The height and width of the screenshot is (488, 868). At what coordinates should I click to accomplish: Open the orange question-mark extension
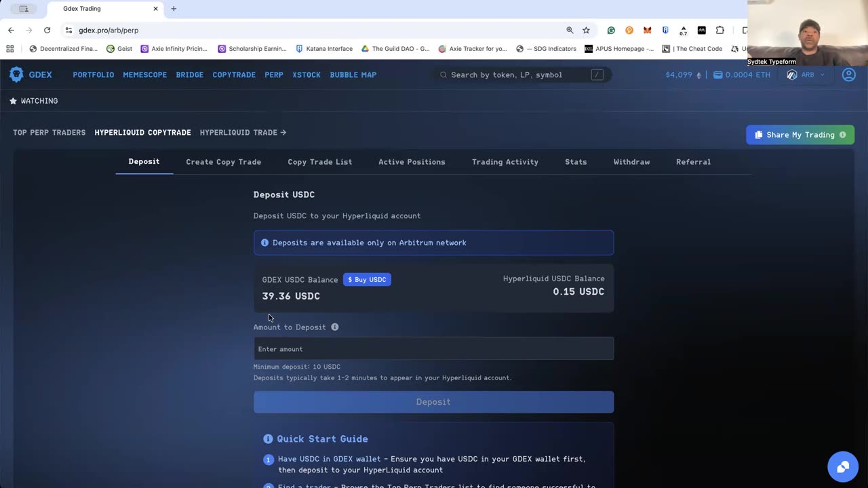[629, 30]
